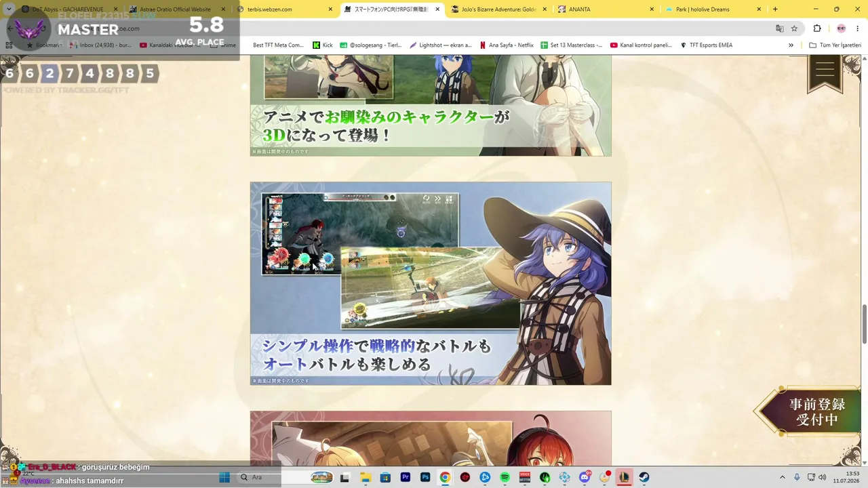The height and width of the screenshot is (488, 868).
Task: Close the JoJo's Bizarre Adventure tab
Action: (545, 9)
